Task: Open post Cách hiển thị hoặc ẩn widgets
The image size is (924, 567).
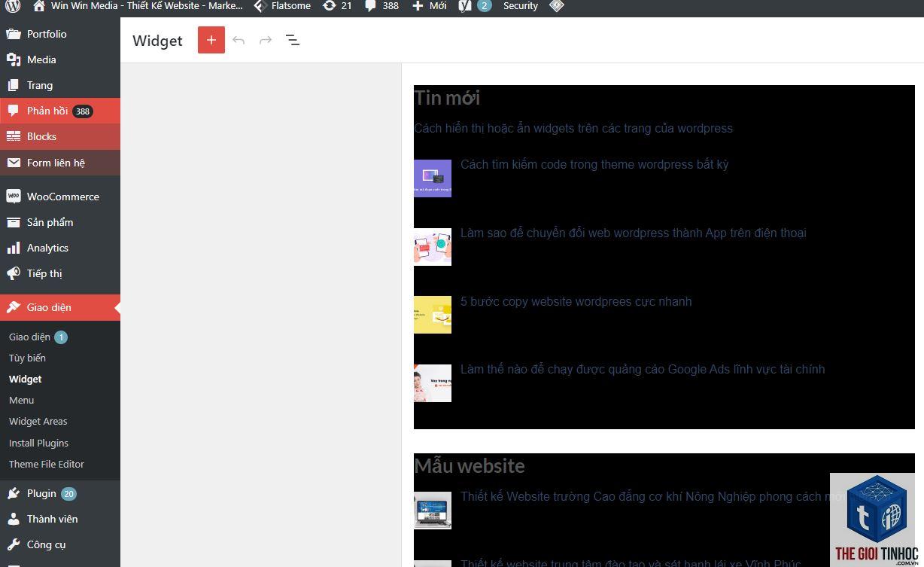Action: click(x=573, y=128)
